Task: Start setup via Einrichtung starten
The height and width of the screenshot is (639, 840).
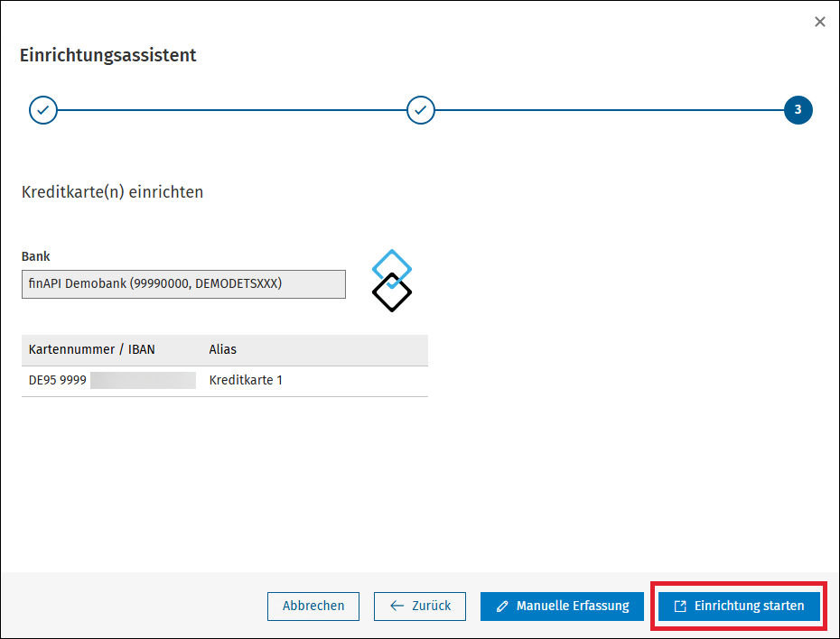Action: (x=739, y=606)
